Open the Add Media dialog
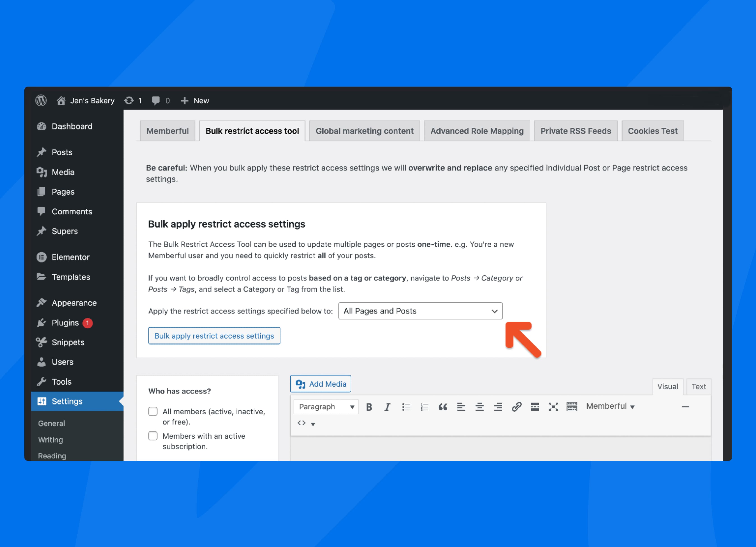Screen dimensions: 756x547 click(320, 384)
